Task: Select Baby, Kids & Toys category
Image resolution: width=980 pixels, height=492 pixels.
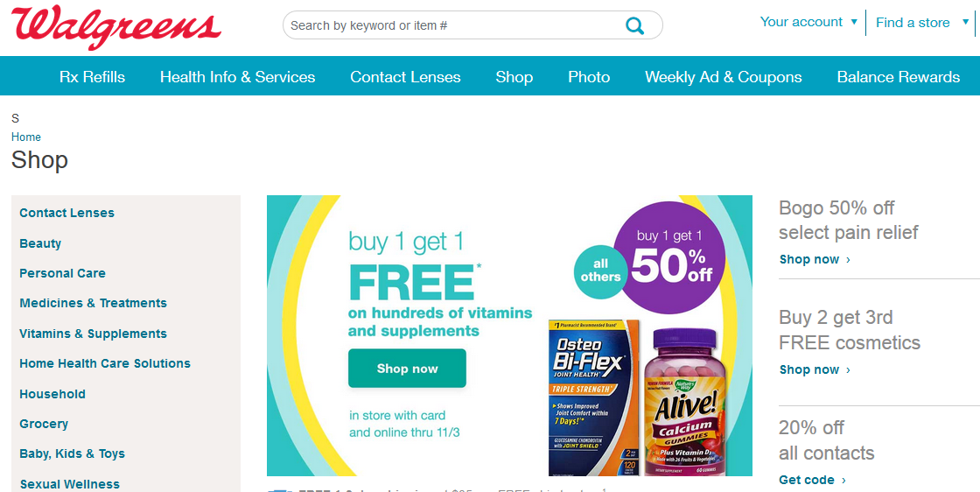Action: pos(72,453)
